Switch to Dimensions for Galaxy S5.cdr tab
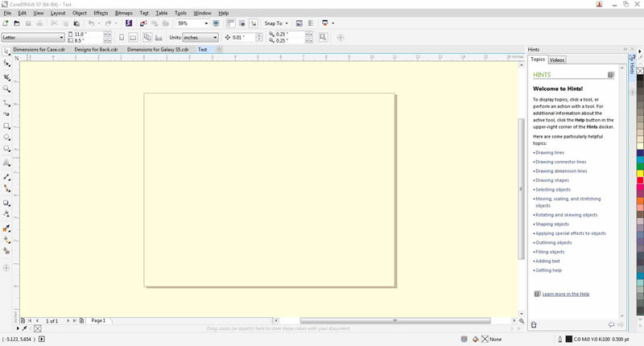Viewport: 644px width, 346px height. tap(158, 49)
